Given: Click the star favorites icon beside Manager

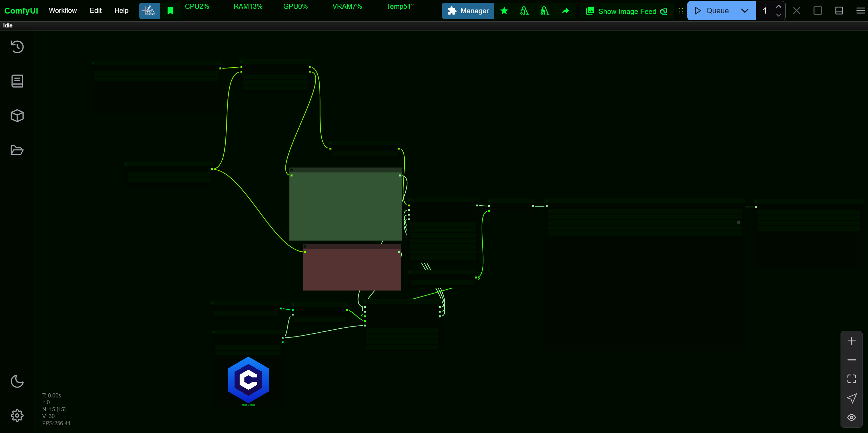Looking at the screenshot, I should [504, 11].
